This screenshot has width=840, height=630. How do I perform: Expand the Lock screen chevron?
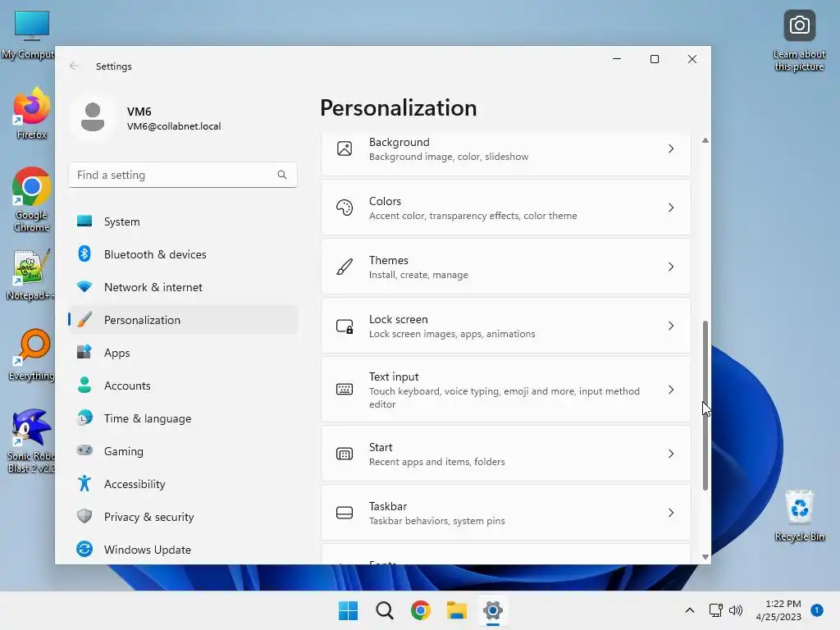click(x=671, y=326)
